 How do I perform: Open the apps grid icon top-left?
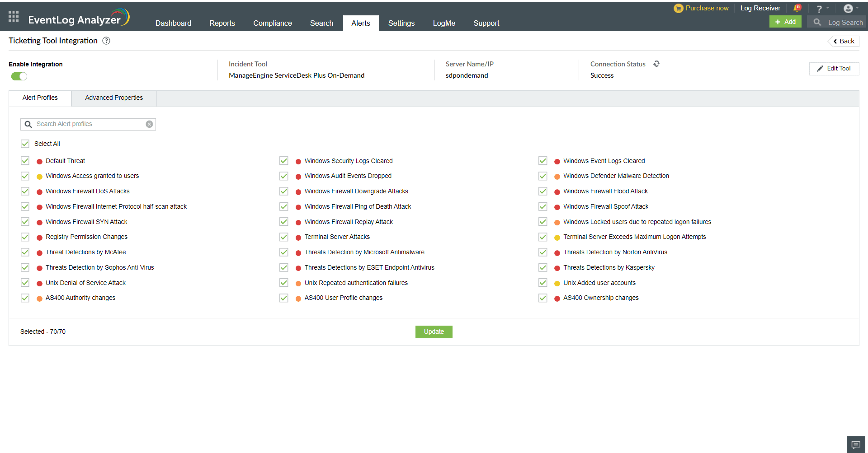pos(13,16)
